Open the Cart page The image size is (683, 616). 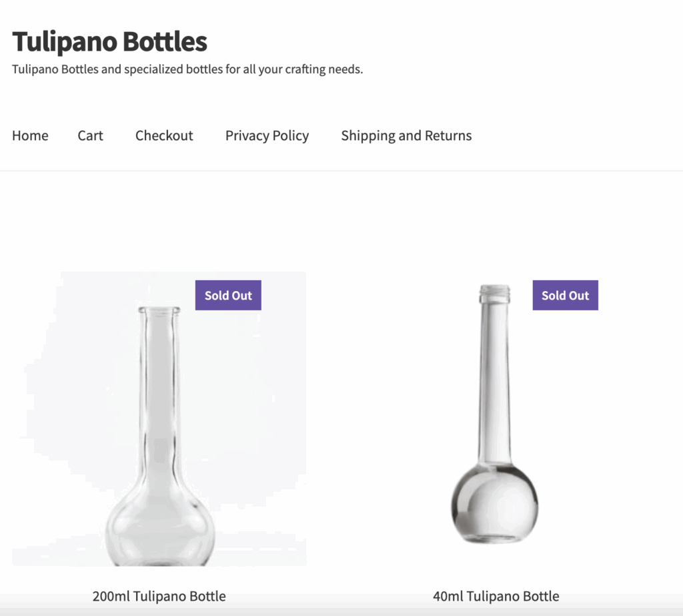coord(90,135)
